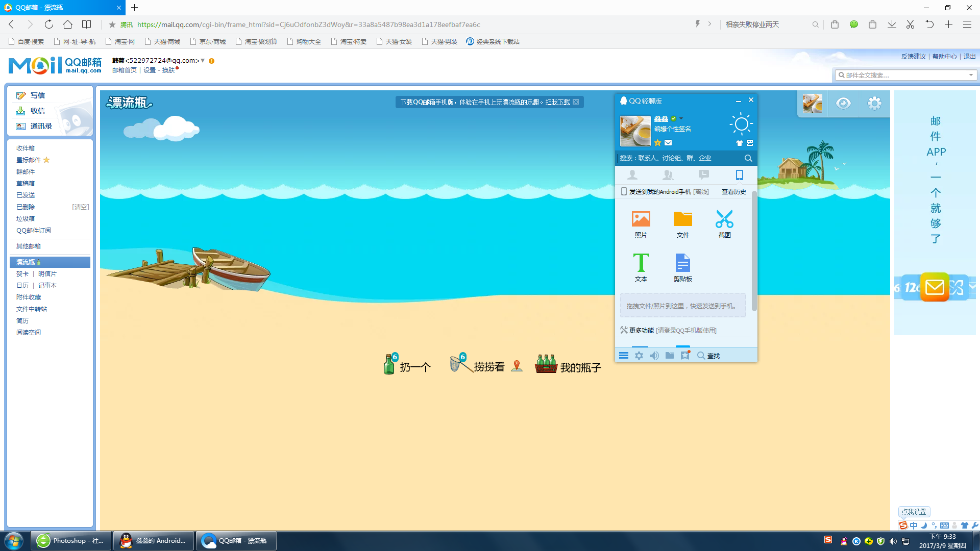The height and width of the screenshot is (551, 980).
Task: Expand the QQ online status dropdown arrow
Action: click(681, 118)
